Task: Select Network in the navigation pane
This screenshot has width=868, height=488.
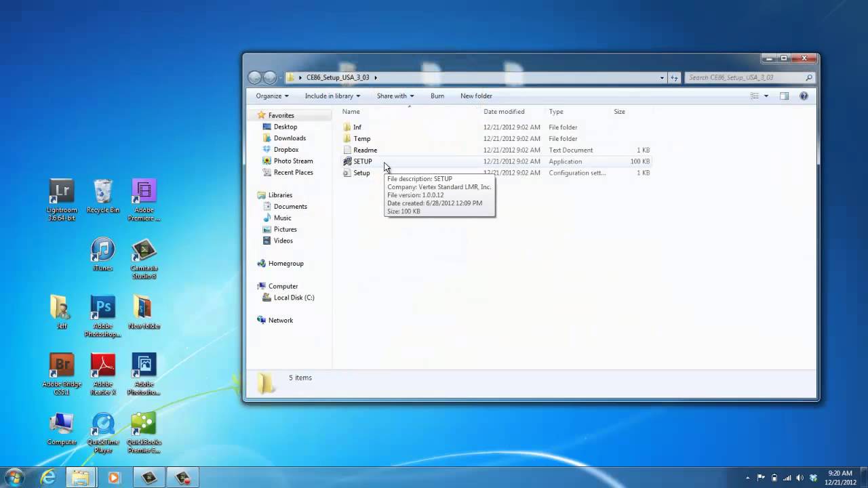Action: 280,321
